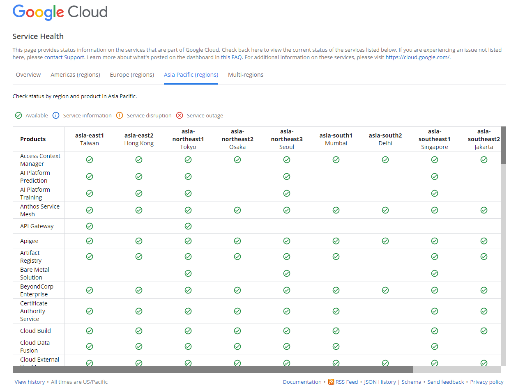Open the RSS Feed link

(347, 382)
